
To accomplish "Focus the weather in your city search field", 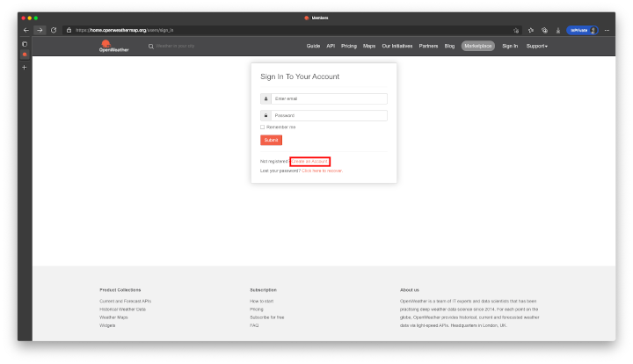I will click(175, 46).
